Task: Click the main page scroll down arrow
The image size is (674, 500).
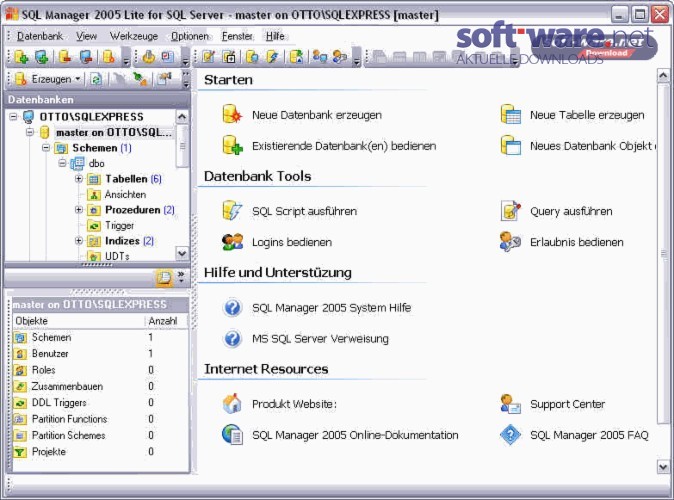Action: coord(663,467)
